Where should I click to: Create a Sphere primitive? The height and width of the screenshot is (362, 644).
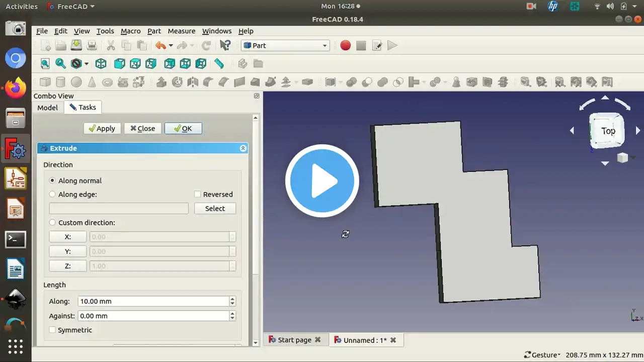click(76, 82)
